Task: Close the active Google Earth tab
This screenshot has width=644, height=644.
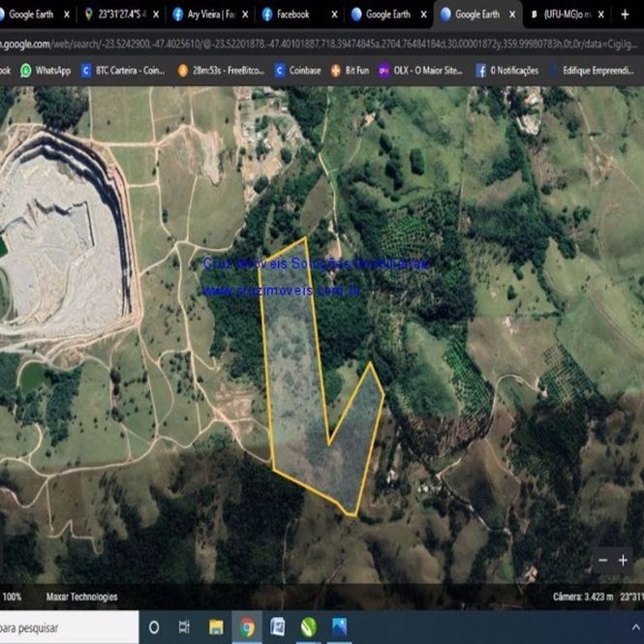Action: pyautogui.click(x=512, y=15)
